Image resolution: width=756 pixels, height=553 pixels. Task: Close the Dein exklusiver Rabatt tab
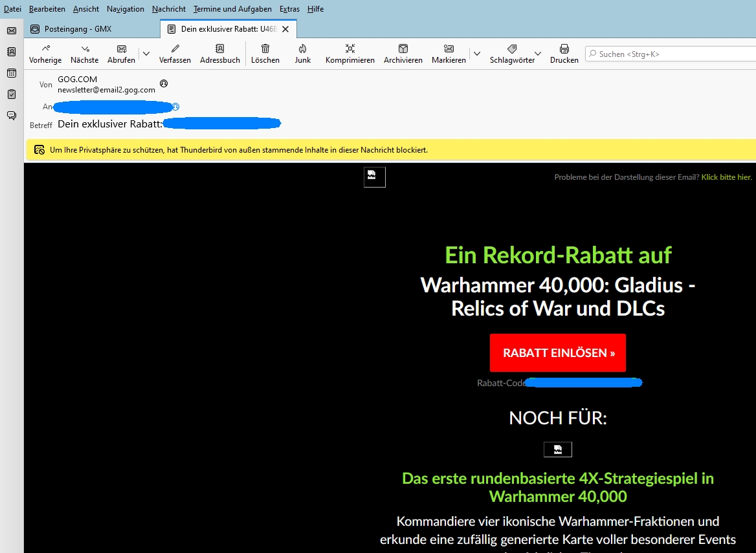tap(285, 29)
